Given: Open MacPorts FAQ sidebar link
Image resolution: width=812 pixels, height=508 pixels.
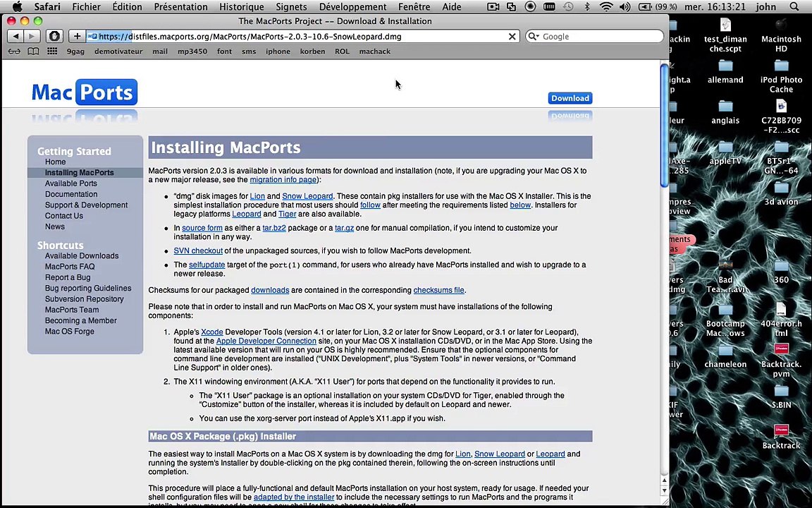Looking at the screenshot, I should [x=70, y=267].
